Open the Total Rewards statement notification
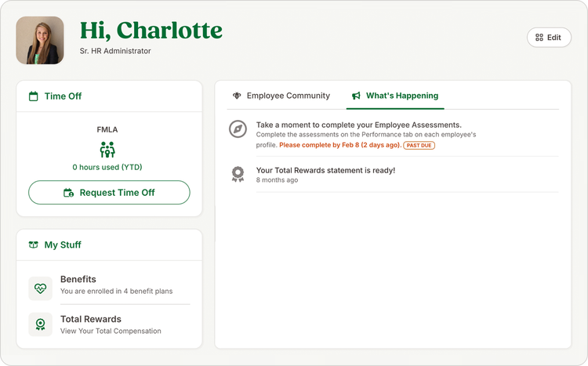 tap(393, 175)
